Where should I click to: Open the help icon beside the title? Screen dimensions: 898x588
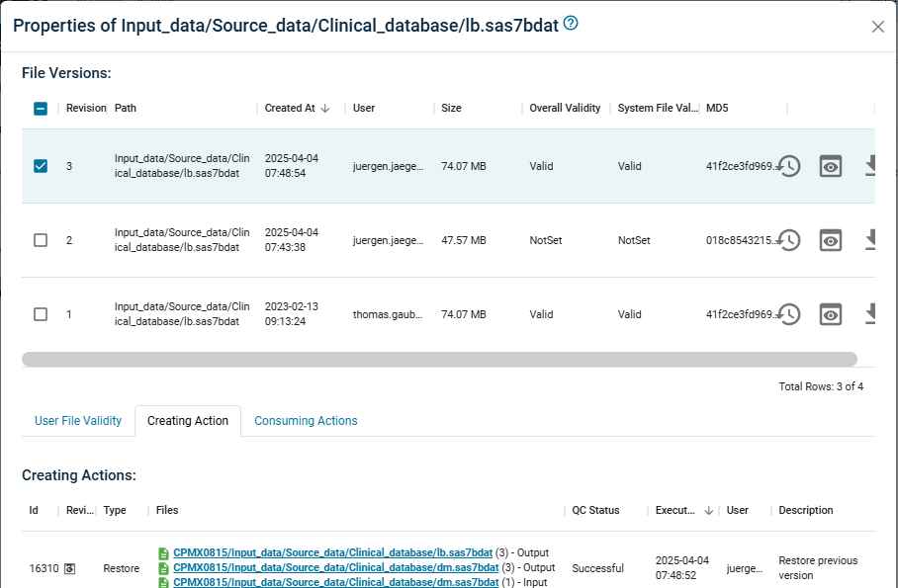click(x=571, y=24)
